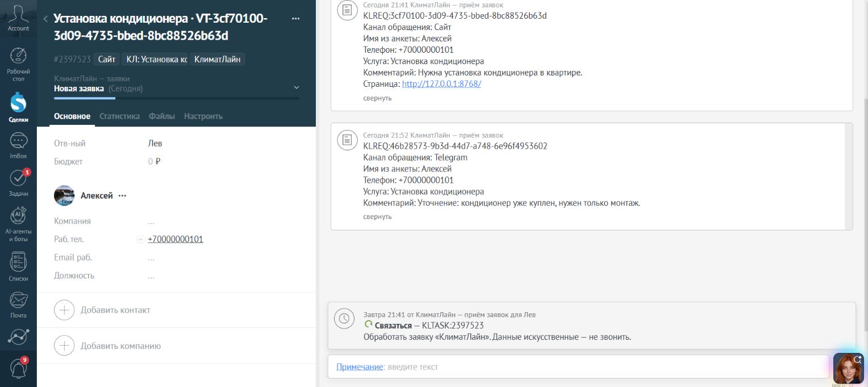Click the Должность field placeholder
This screenshot has height=387, width=868.
point(151,276)
